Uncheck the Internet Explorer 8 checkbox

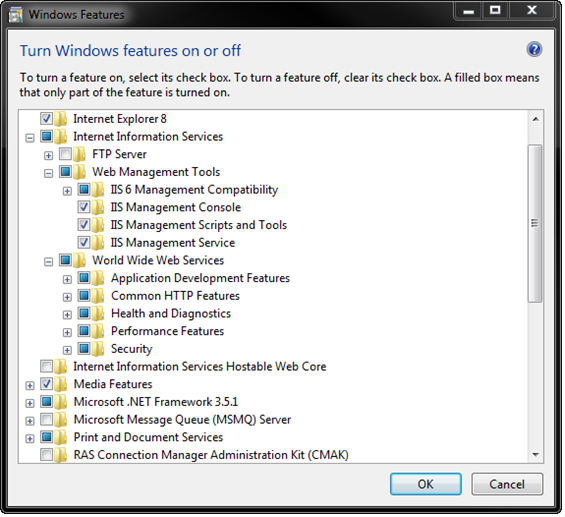pyautogui.click(x=46, y=118)
